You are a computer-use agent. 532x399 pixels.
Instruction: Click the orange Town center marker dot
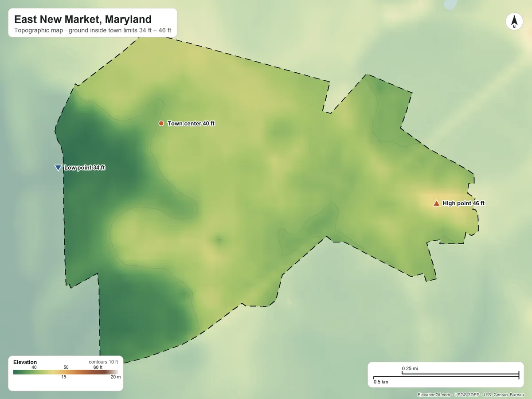(161, 123)
